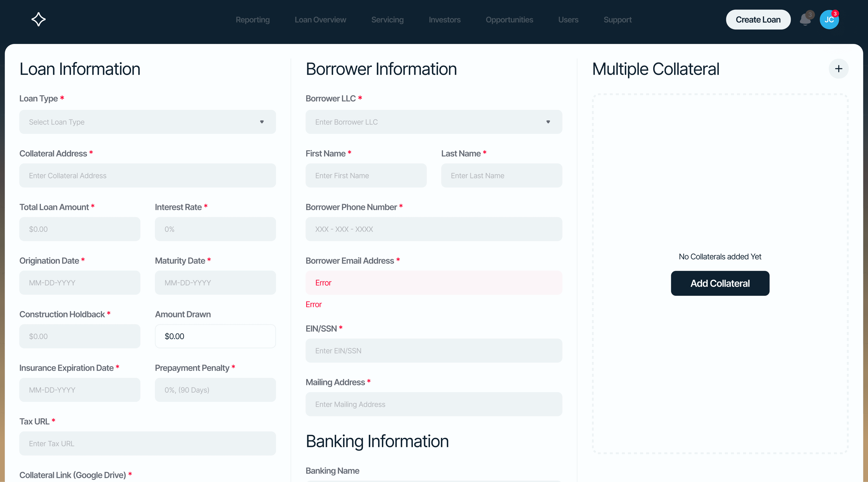Expand the Borrower LLC dropdown
Screen dimensions: 868x482
pos(434,122)
